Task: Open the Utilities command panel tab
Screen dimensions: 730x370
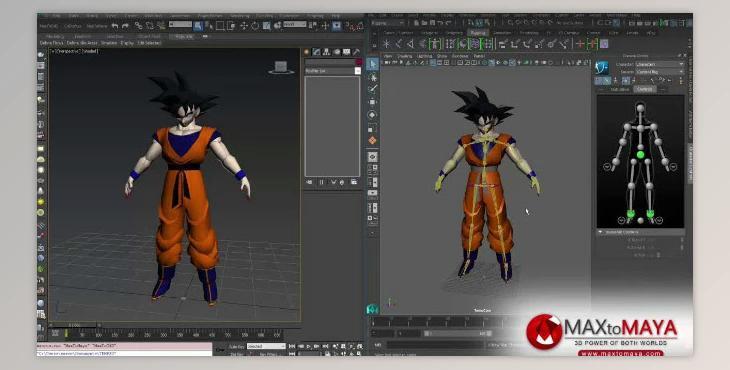Action: coord(357,52)
